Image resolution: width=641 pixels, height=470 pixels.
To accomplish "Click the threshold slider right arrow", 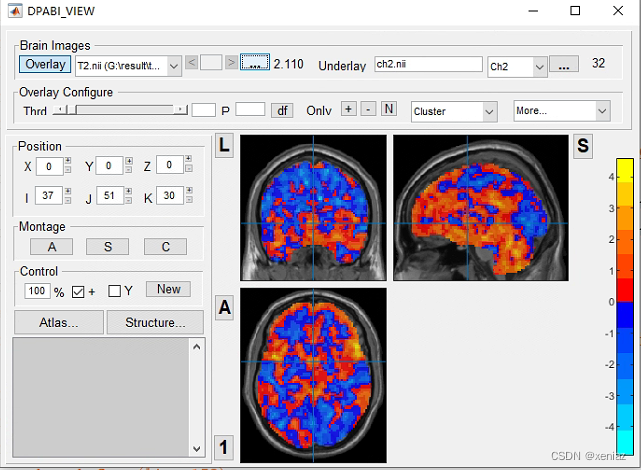I will (x=180, y=110).
